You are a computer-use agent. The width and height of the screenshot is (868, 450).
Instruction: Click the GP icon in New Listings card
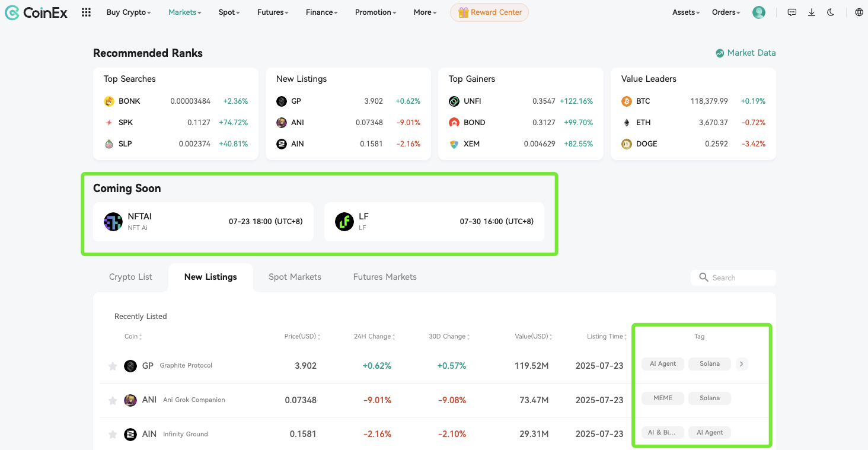coord(282,101)
